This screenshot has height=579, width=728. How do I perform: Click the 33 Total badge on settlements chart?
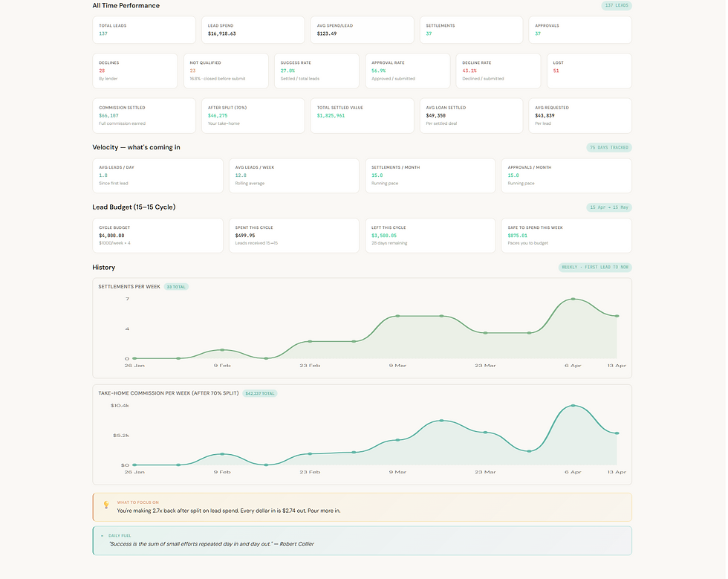pyautogui.click(x=176, y=287)
